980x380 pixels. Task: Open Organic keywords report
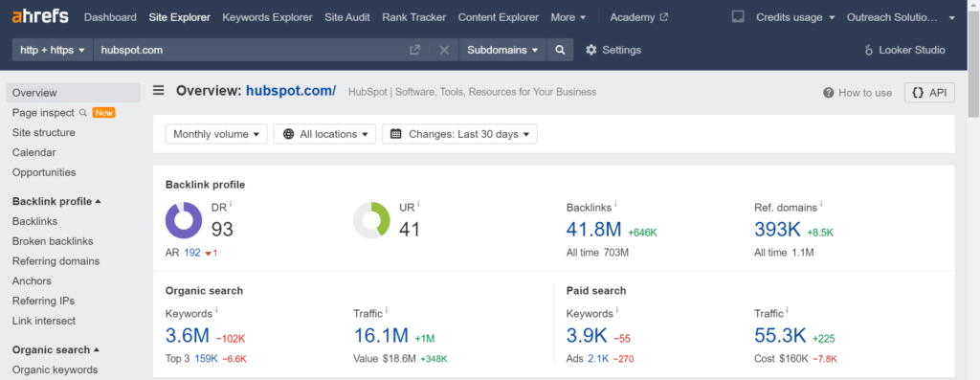coord(55,370)
